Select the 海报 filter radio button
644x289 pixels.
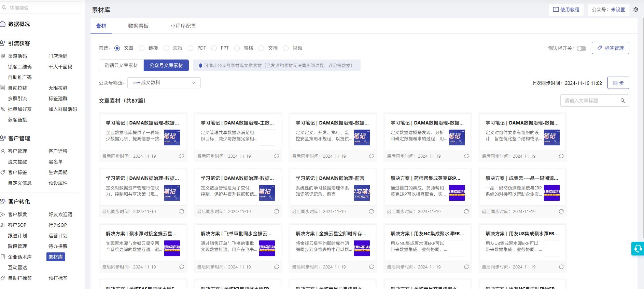(166, 48)
